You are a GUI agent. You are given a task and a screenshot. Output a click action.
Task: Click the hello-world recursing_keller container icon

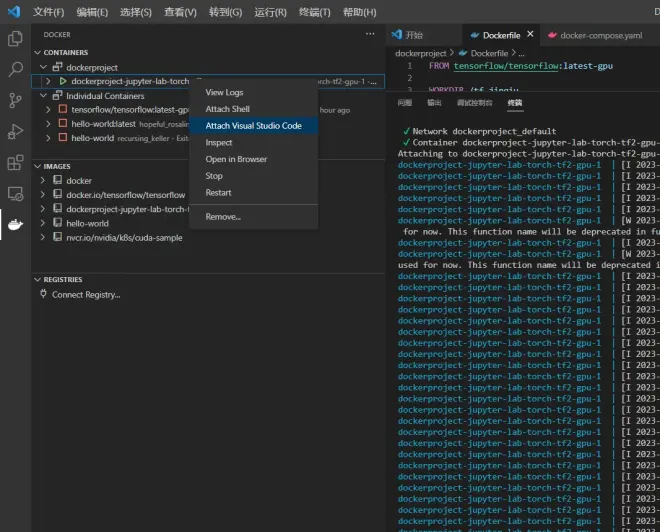[x=63, y=138]
